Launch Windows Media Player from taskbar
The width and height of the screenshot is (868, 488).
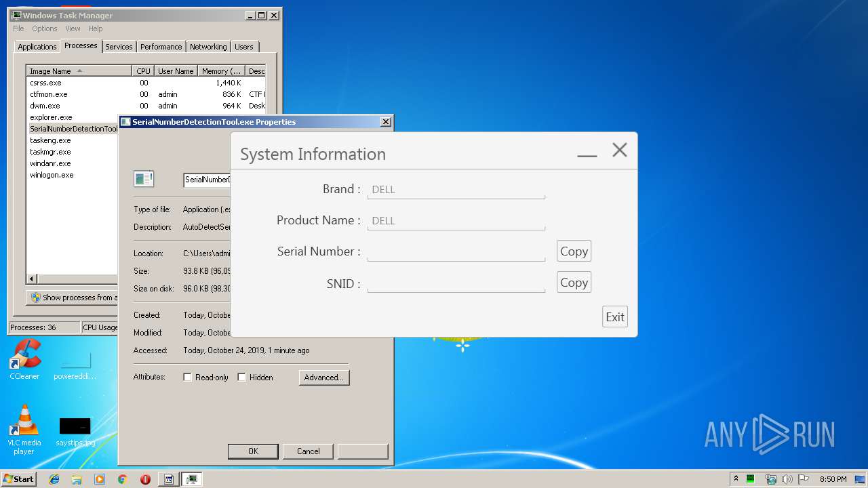100,479
